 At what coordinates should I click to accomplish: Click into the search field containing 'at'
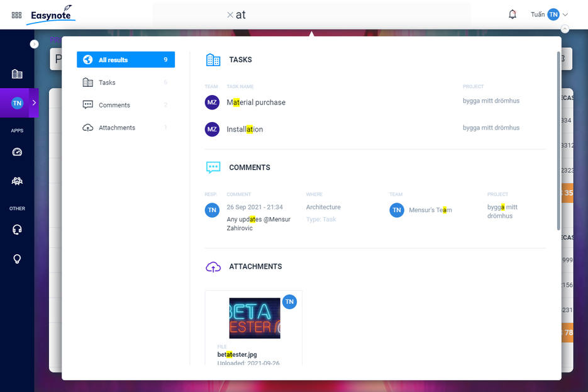click(311, 15)
